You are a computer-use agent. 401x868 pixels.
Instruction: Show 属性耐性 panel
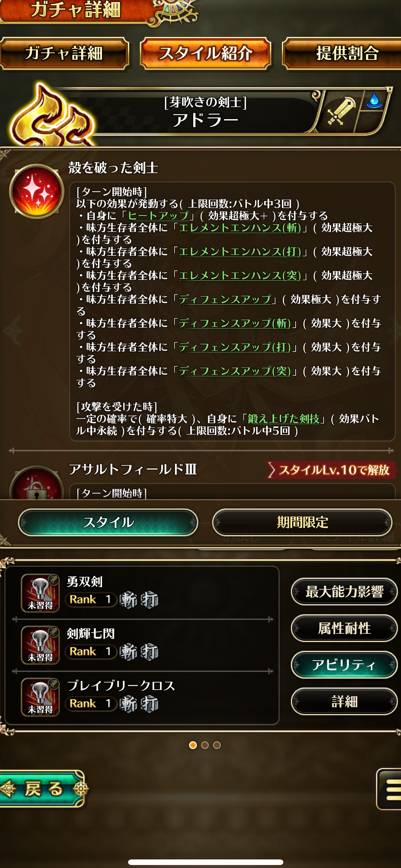tap(344, 628)
